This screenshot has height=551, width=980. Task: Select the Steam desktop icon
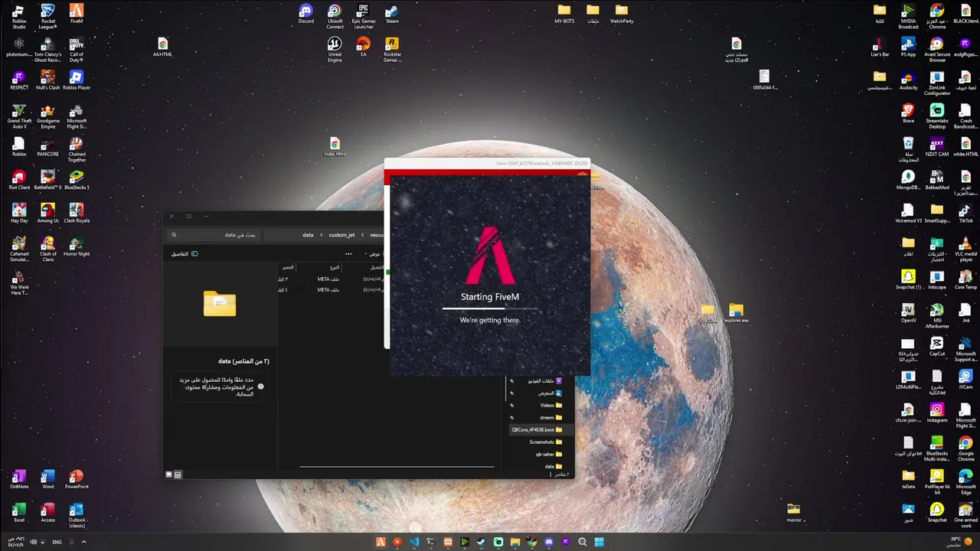click(392, 14)
